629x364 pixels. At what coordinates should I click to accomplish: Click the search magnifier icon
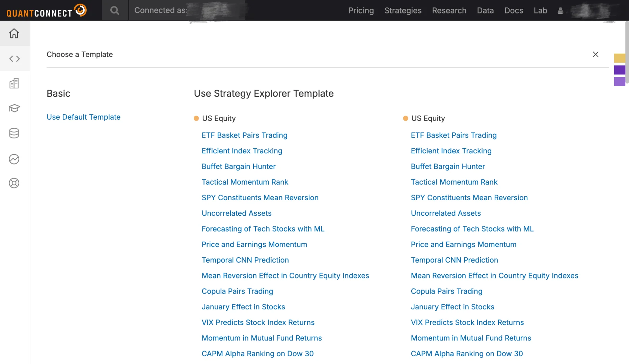tap(115, 10)
